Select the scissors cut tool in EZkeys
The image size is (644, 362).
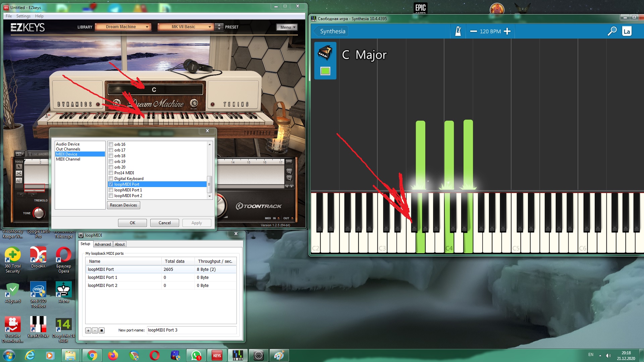(x=19, y=173)
